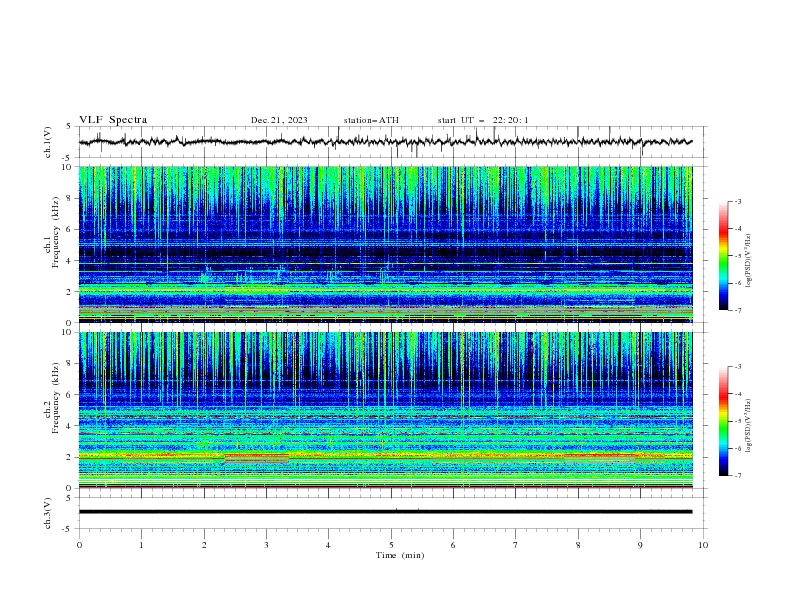This screenshot has height=612, width=792.
Task: Click the "0" tick on the bottom time axis
Action: point(79,545)
